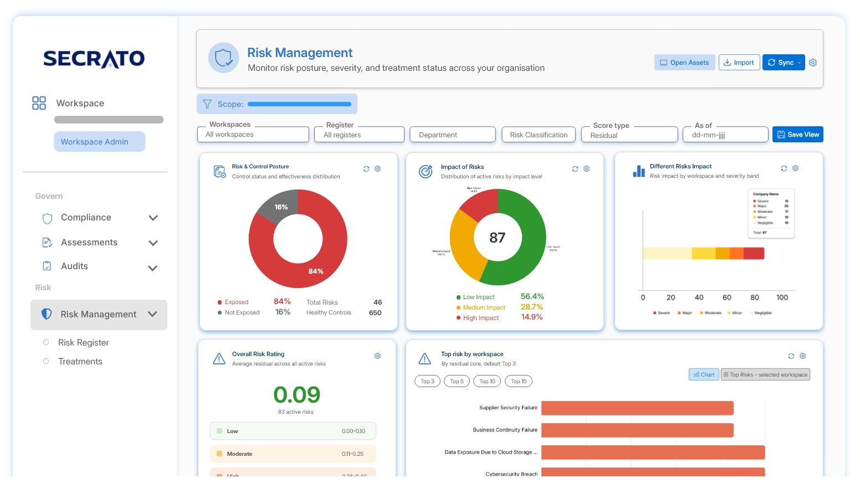
Task: Select the Top 5 option
Action: click(x=457, y=381)
